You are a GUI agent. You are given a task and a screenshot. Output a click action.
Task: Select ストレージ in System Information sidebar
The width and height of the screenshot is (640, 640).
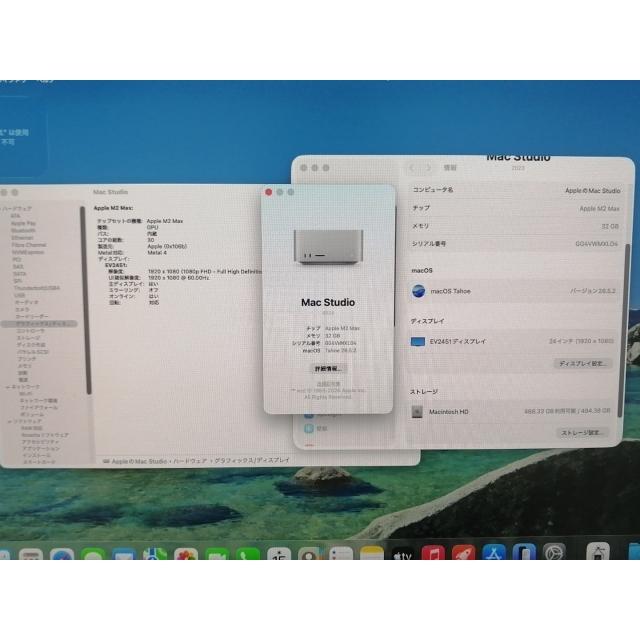click(x=29, y=338)
